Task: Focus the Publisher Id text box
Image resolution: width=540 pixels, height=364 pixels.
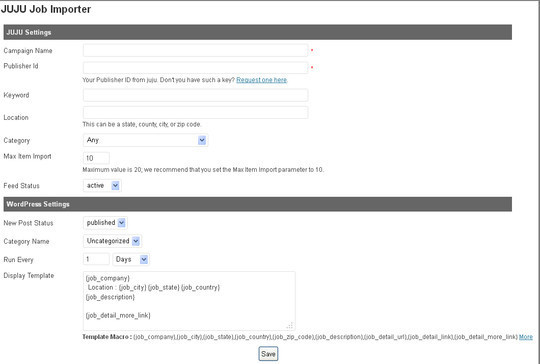Action: click(195, 67)
